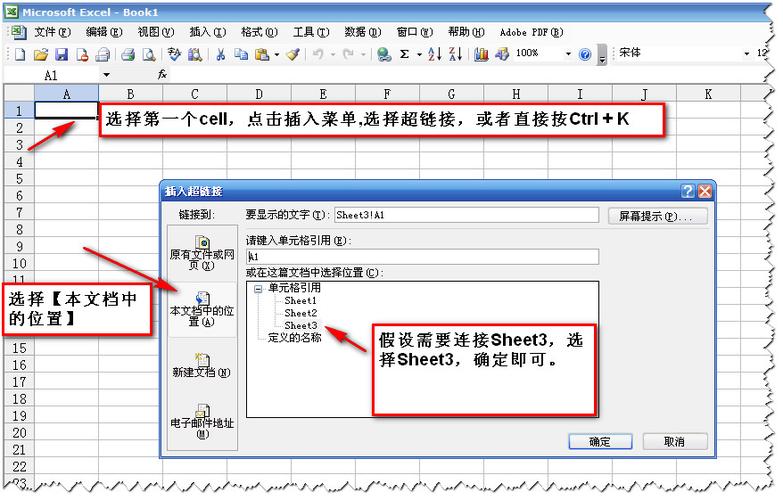Screen dimensions: 783x500
Task: Choose 新建文档 link type
Action: [202, 365]
